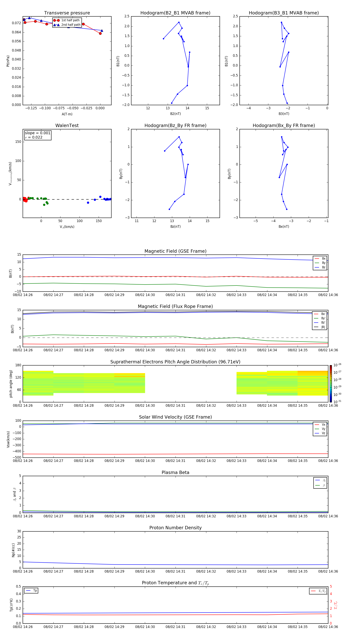Click the '2nd half path' legend entry
351x644 pixels.
[67, 25]
